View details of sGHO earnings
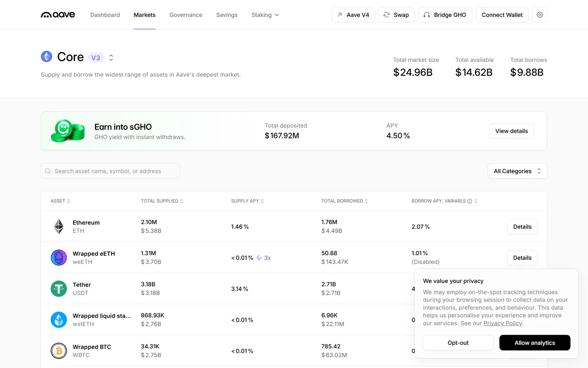The height and width of the screenshot is (368, 588). (512, 131)
